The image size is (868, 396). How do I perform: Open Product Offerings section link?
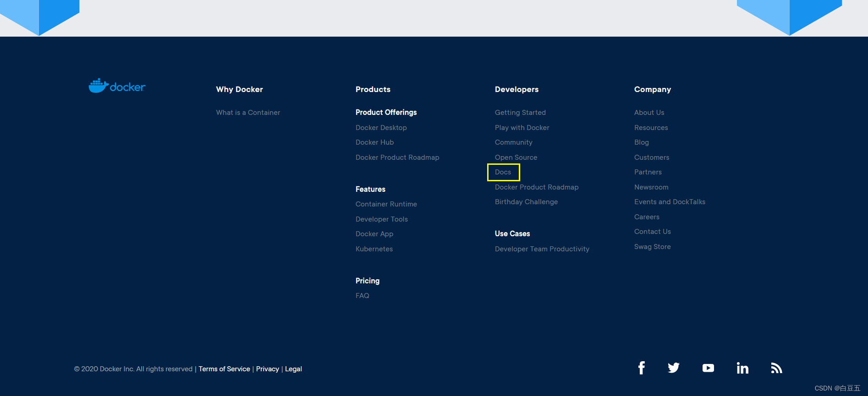tap(386, 112)
